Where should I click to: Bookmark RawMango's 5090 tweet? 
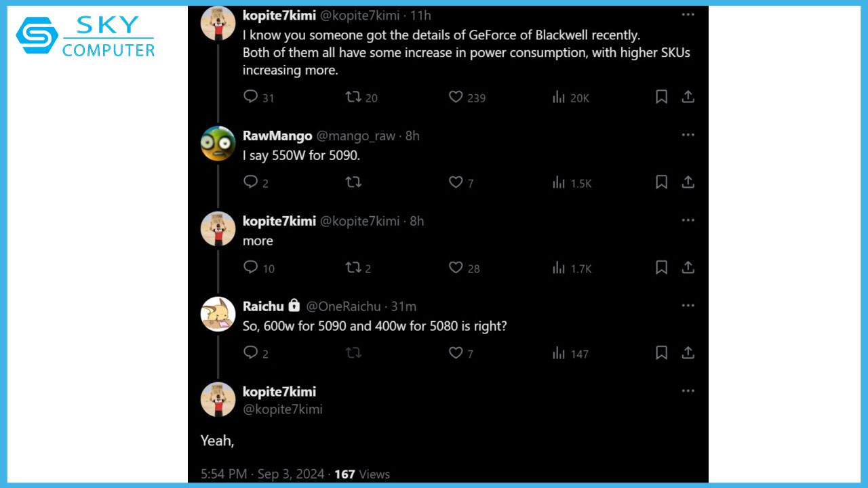tap(662, 182)
